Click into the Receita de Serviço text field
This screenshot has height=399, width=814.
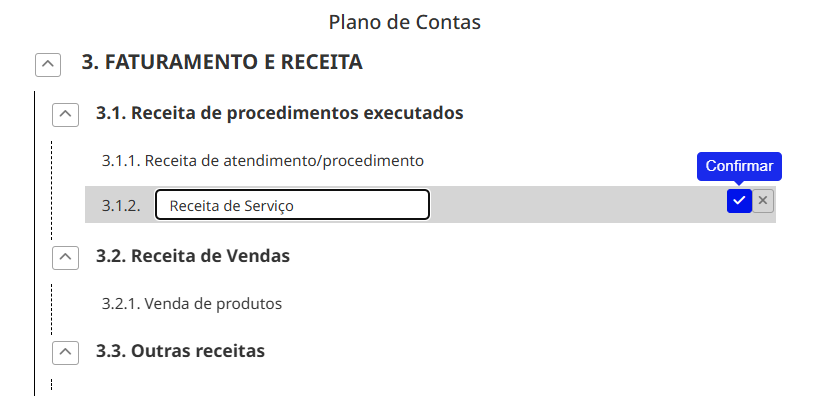pyautogui.click(x=292, y=205)
